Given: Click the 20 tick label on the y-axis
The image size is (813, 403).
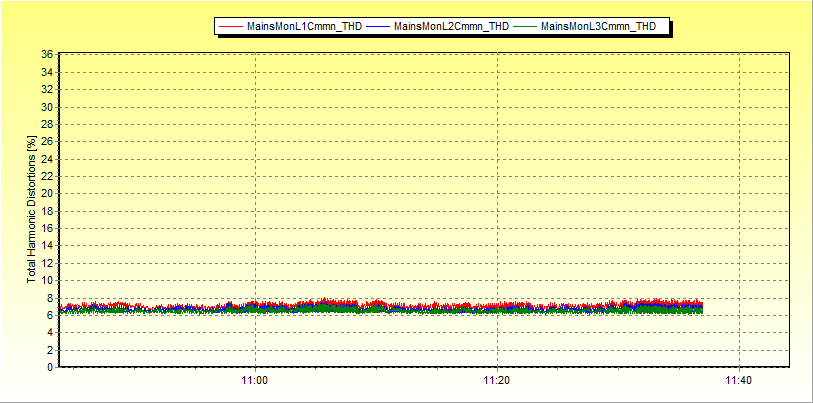Looking at the screenshot, I should (46, 194).
